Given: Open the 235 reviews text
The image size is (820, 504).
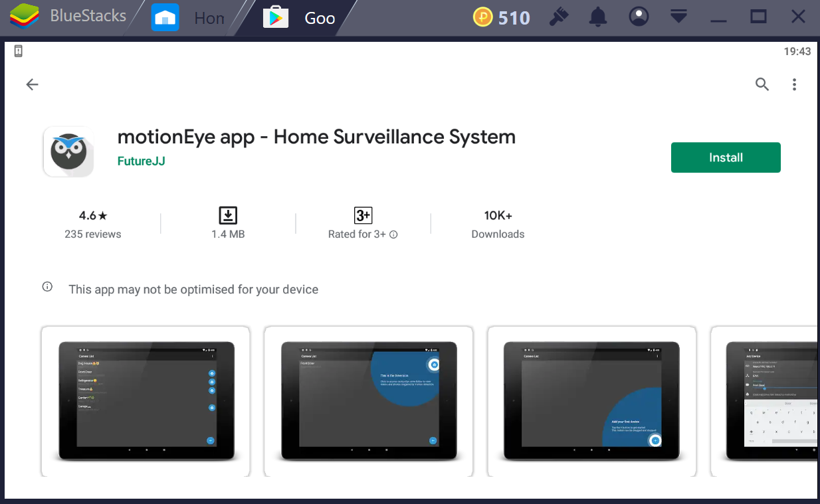Looking at the screenshot, I should [x=93, y=234].
